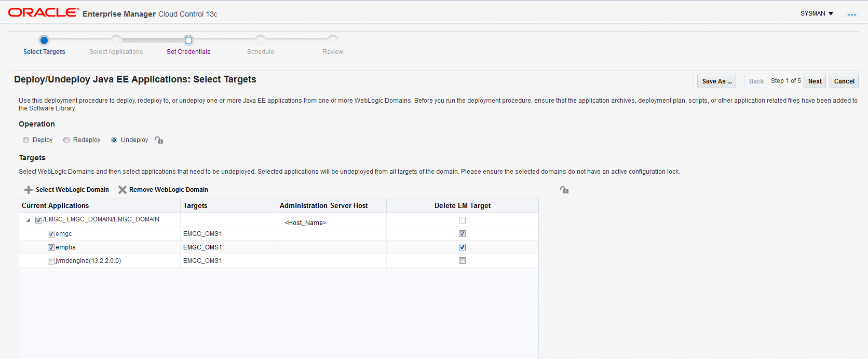This screenshot has width=868, height=364.
Task: Go to Review step
Action: 333,52
